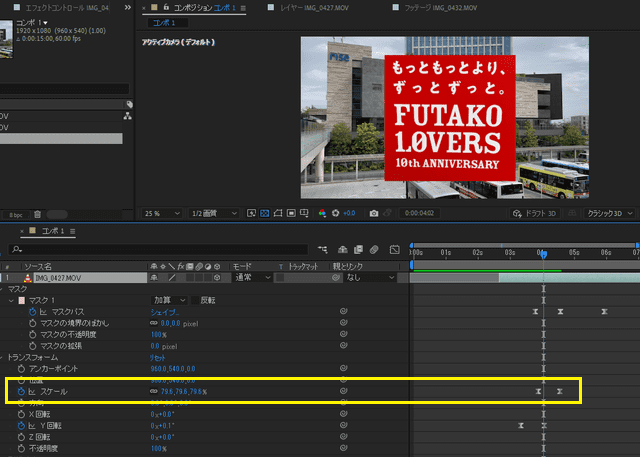This screenshot has height=457, width=640.
Task: Take a snapshot with the camera icon
Action: [373, 213]
